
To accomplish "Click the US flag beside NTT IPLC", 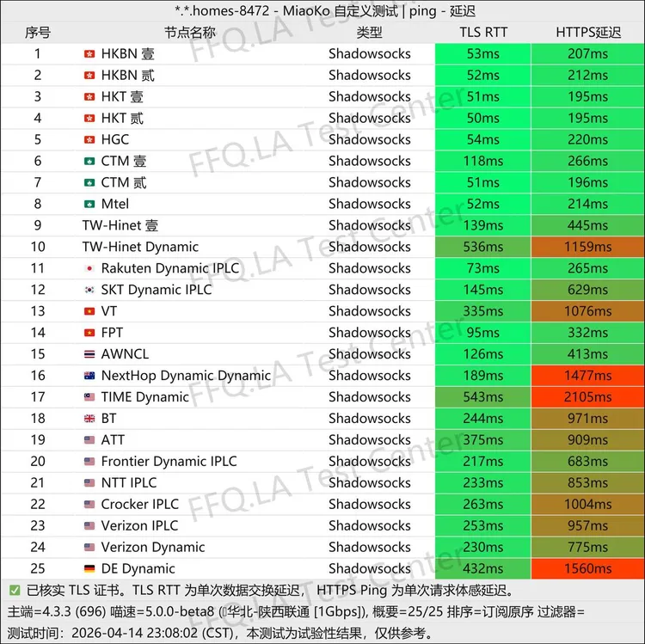I will point(89,483).
